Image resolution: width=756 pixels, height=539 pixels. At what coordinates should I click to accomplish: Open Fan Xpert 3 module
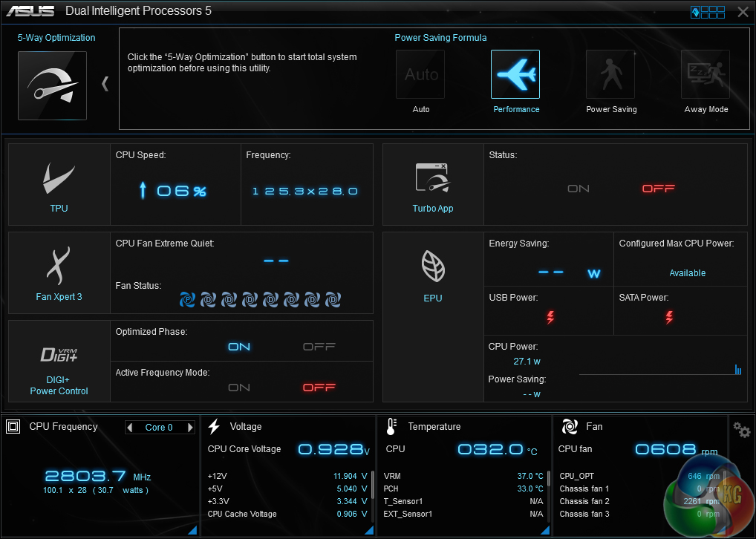tap(59, 267)
